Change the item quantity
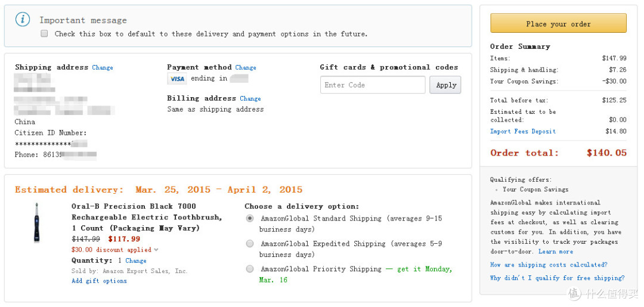The image size is (644, 307). [x=135, y=261]
